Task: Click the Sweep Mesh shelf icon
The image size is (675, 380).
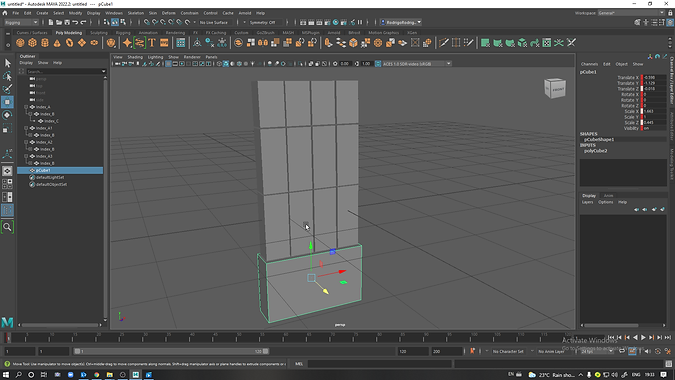Action: 139,43
